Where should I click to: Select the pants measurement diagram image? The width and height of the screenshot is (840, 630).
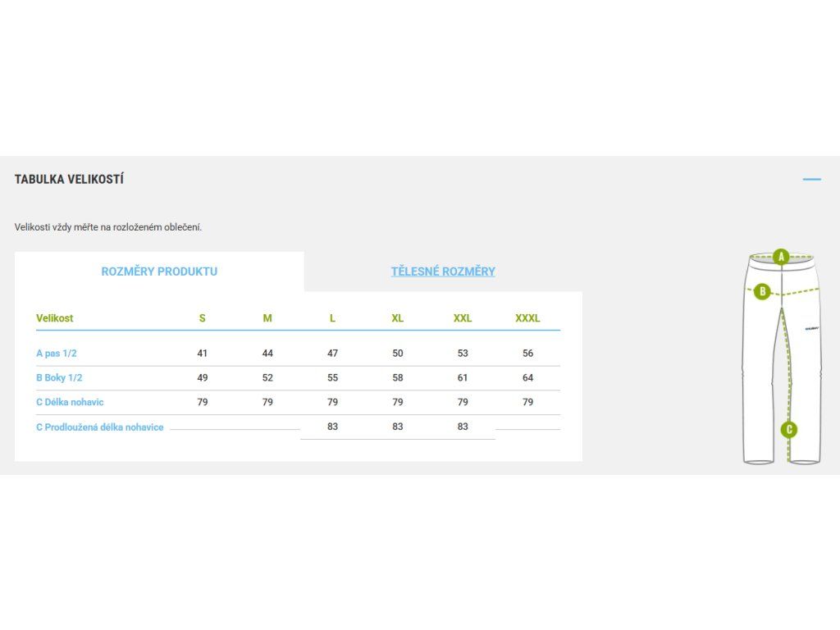(x=782, y=358)
